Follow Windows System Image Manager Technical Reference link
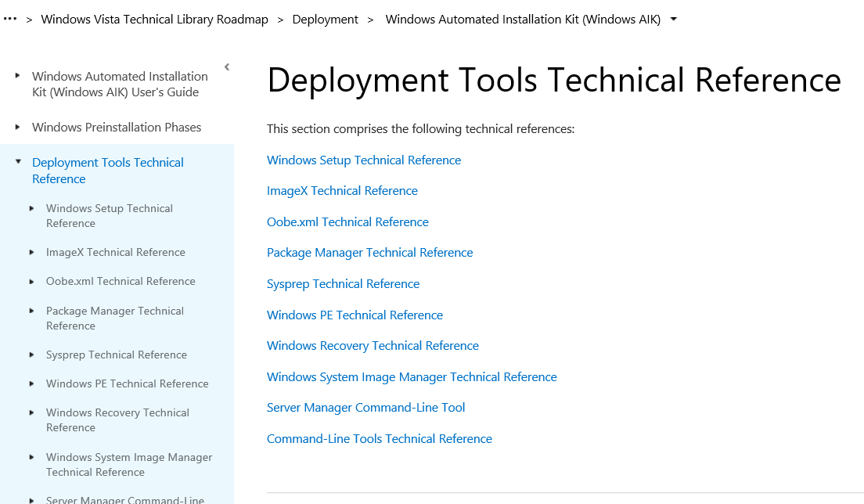Viewport: 864px width, 504px height. [x=412, y=377]
